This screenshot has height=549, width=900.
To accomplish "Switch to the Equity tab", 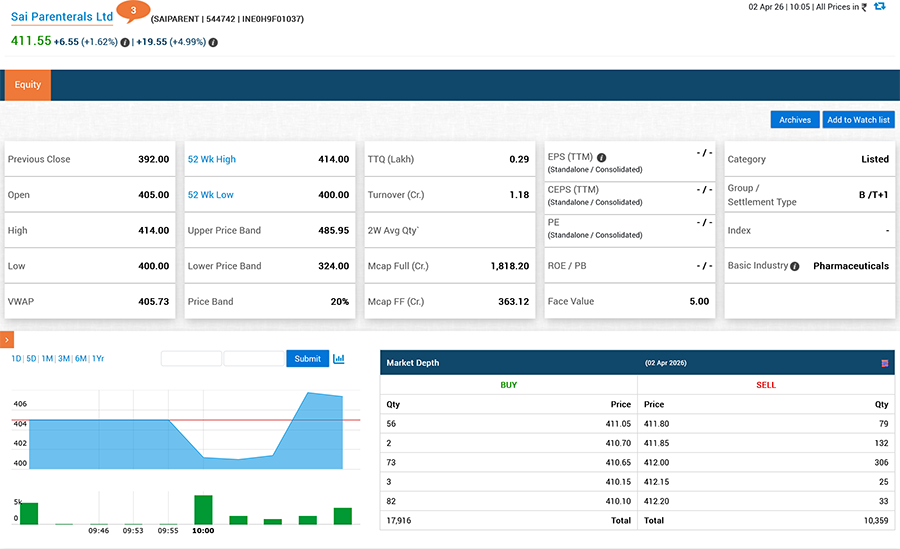I will (28, 85).
